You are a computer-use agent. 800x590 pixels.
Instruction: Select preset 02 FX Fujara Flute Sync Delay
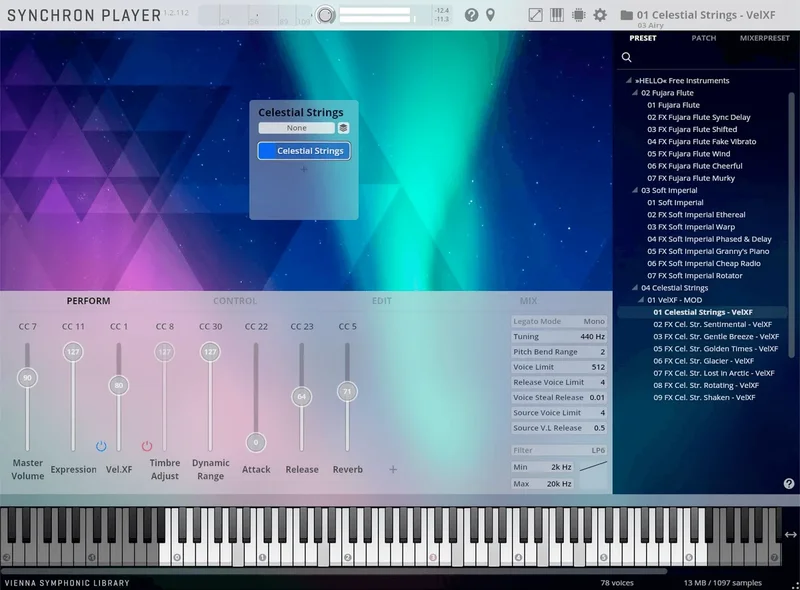[x=698, y=117]
